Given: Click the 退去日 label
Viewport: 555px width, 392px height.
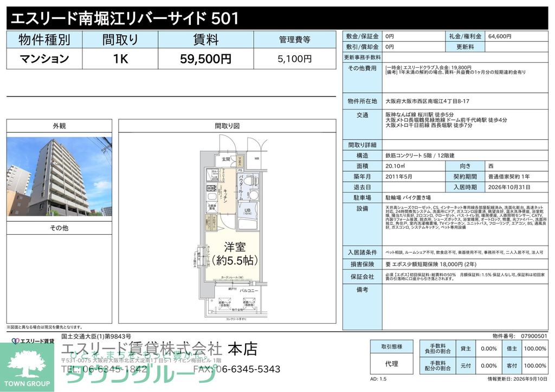Looking at the screenshot, I should 363,187.
